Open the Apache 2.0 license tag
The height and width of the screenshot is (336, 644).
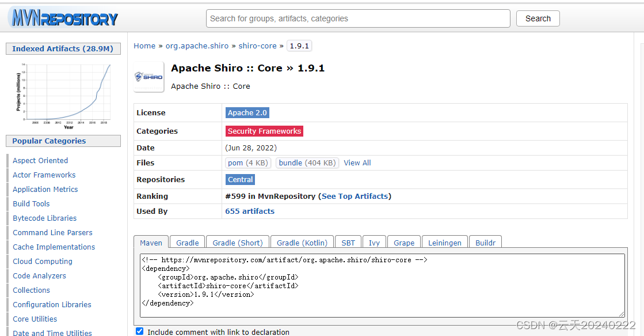(x=247, y=113)
